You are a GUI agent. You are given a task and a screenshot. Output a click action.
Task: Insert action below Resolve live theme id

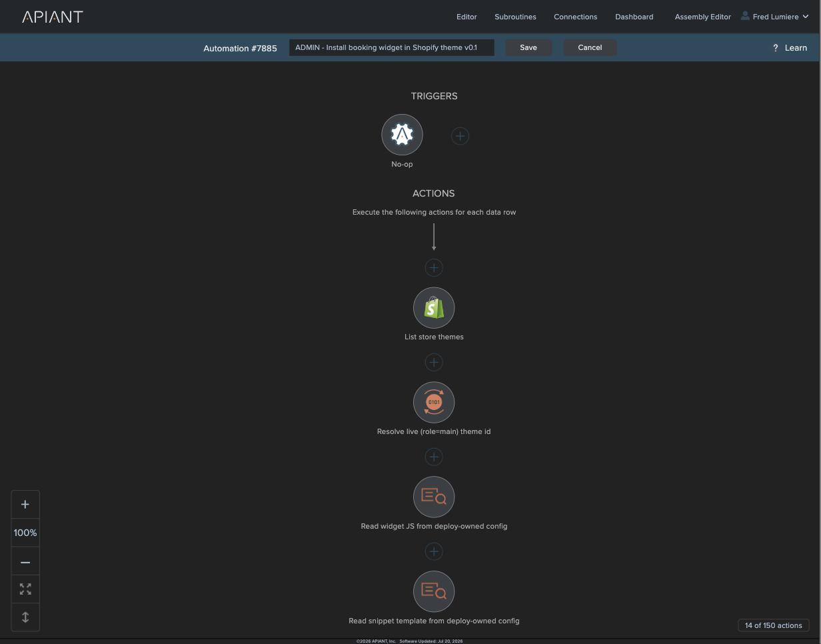[x=434, y=457]
